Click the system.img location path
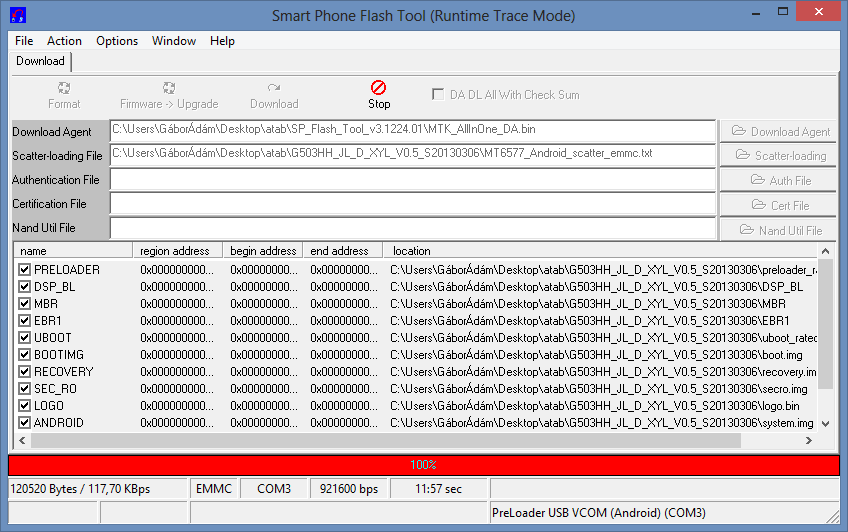Screen dimensions: 848x532 pos(602,423)
